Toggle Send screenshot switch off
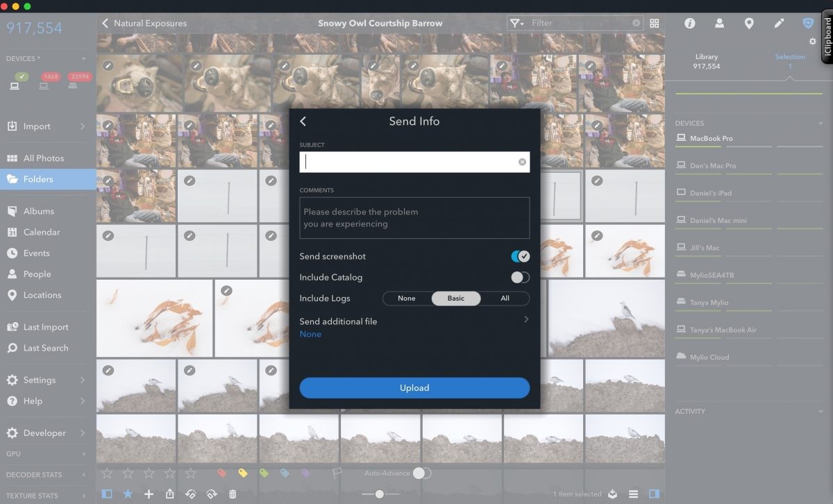 click(520, 256)
